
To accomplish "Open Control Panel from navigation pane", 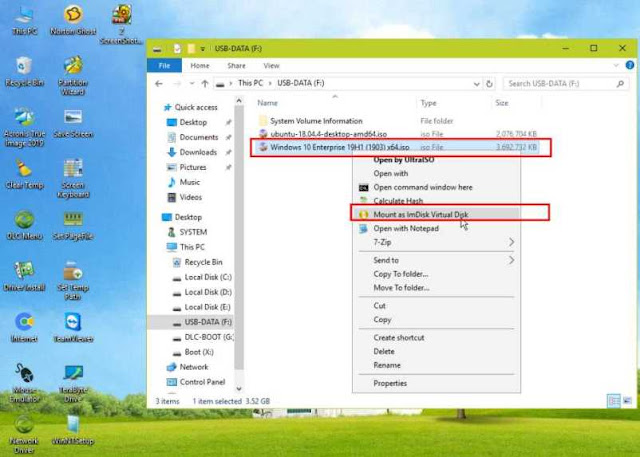I will [x=196, y=382].
